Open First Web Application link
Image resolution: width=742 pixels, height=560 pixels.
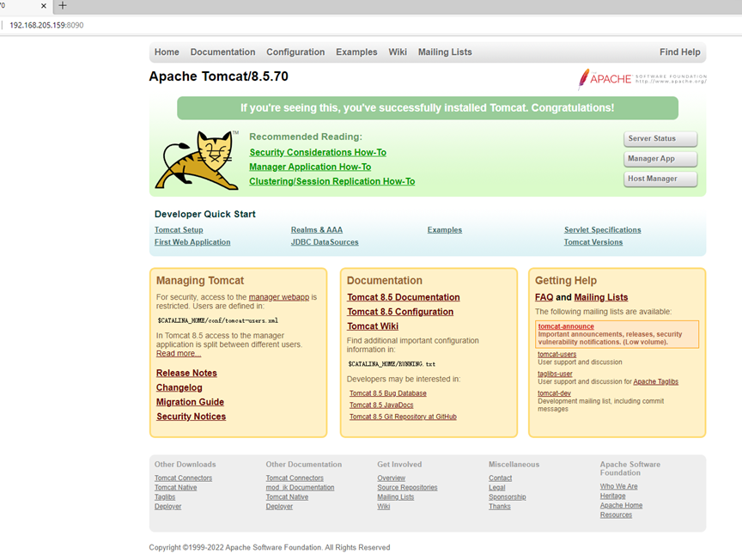192,242
